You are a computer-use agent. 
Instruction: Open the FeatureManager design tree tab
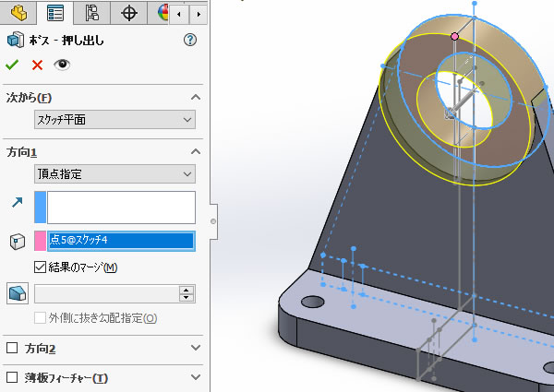click(18, 13)
